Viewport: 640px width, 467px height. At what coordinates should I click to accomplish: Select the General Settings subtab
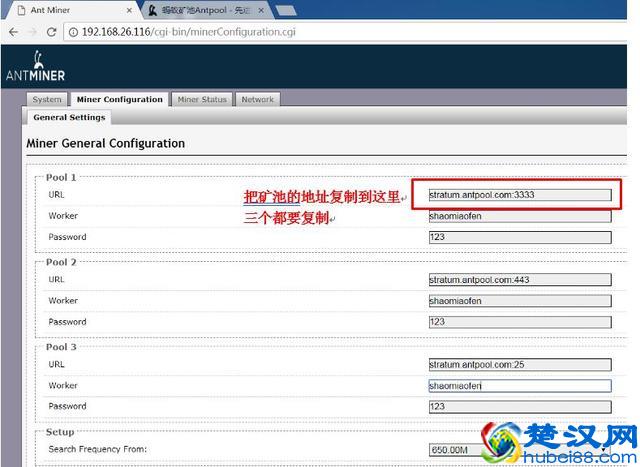pyautogui.click(x=69, y=117)
